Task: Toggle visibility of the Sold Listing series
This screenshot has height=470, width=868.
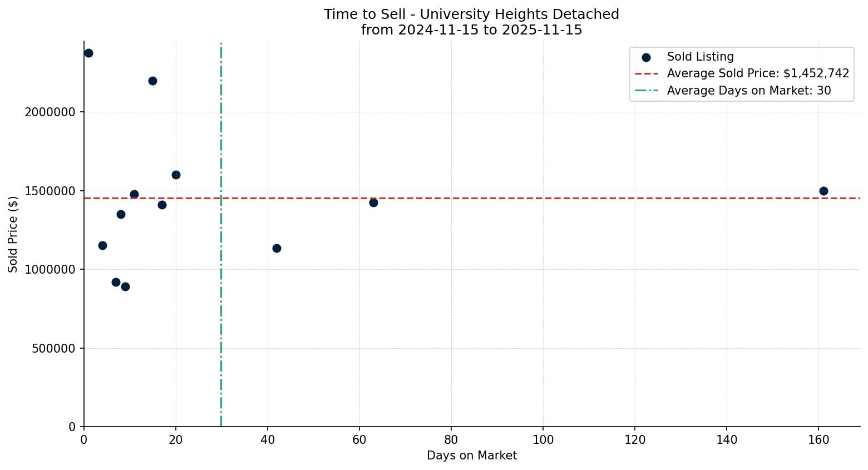Action: tap(700, 57)
